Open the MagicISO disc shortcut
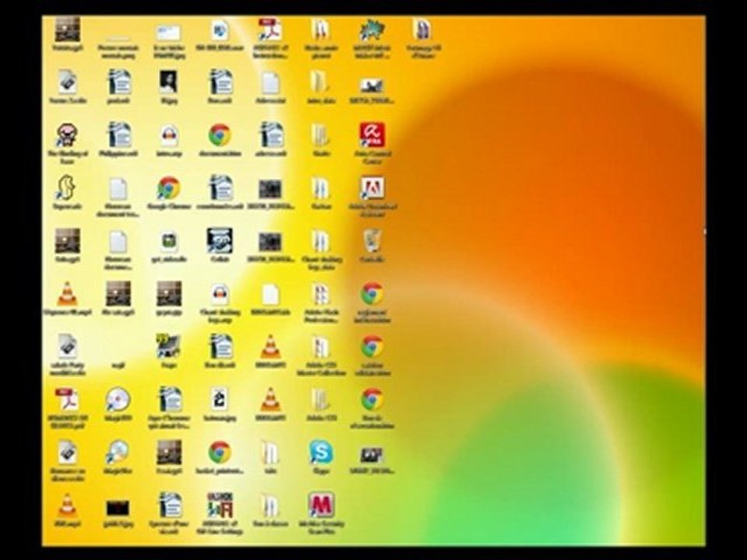This screenshot has width=747, height=560. 117,400
